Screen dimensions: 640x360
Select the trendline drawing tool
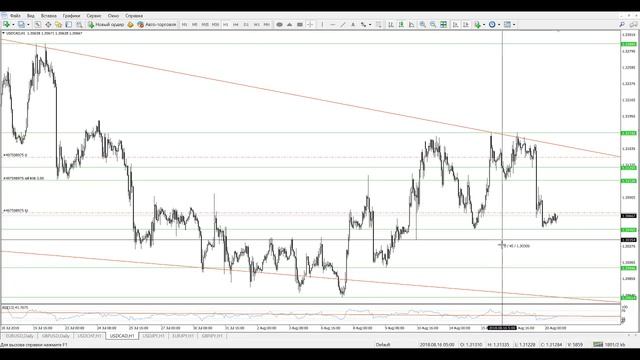pyautogui.click(x=343, y=24)
